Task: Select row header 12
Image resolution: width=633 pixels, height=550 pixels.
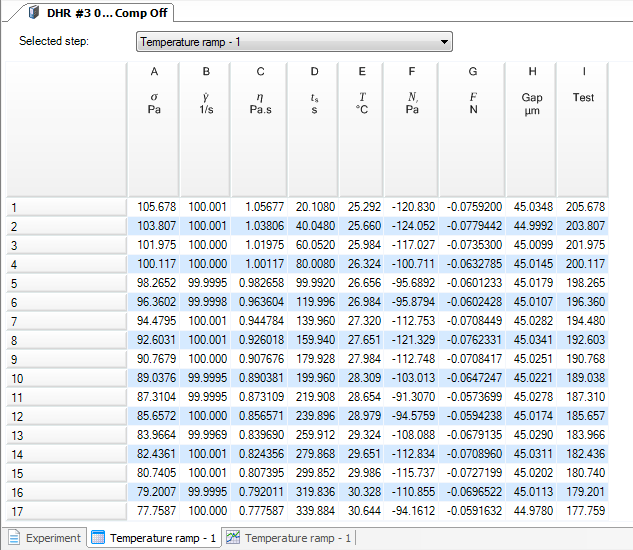Action: point(67,416)
